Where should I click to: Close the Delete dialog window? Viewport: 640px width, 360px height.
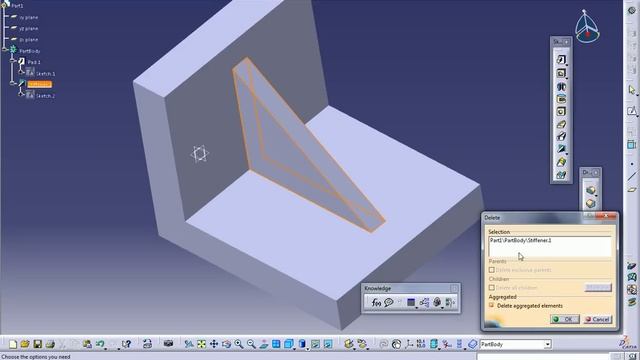(x=607, y=216)
